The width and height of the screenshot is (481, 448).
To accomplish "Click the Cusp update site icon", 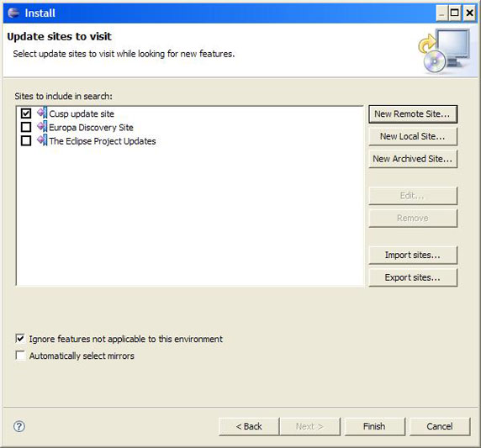I will [x=42, y=113].
